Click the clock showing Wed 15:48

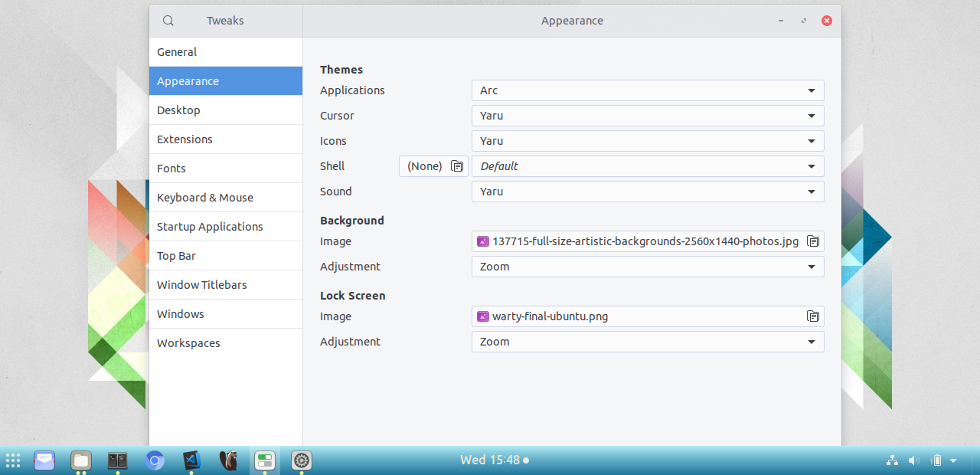click(x=490, y=460)
